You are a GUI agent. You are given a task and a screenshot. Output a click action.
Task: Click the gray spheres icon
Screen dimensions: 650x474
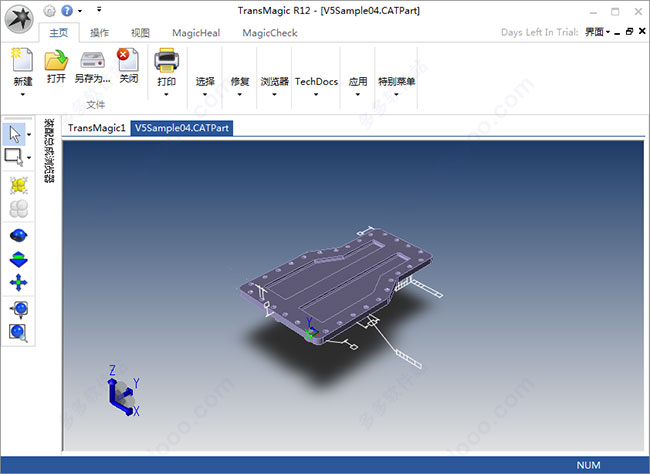(x=18, y=209)
